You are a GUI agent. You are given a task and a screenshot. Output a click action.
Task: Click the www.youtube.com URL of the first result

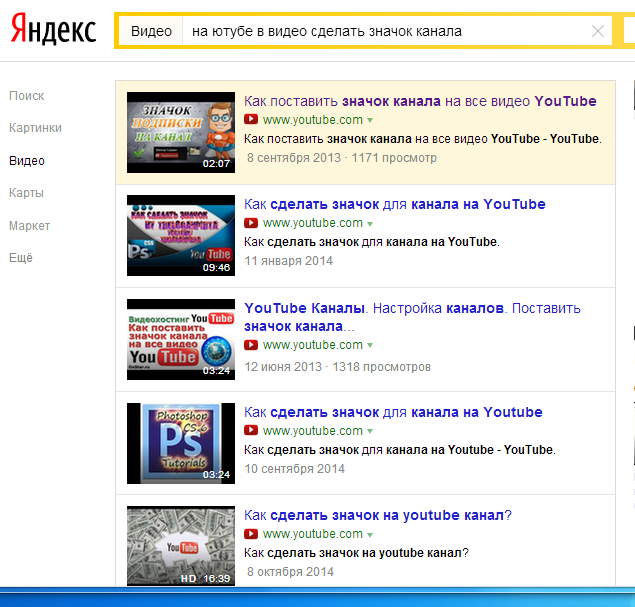[x=313, y=120]
